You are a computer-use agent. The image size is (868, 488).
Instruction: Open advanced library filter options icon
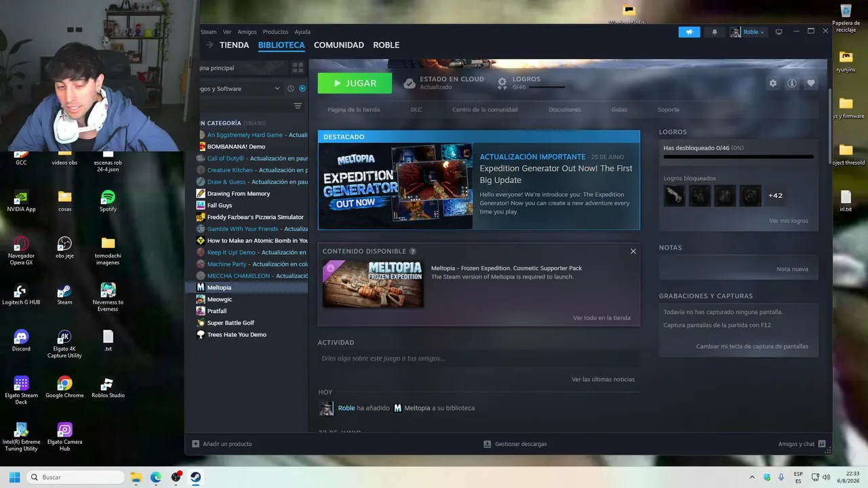[298, 106]
